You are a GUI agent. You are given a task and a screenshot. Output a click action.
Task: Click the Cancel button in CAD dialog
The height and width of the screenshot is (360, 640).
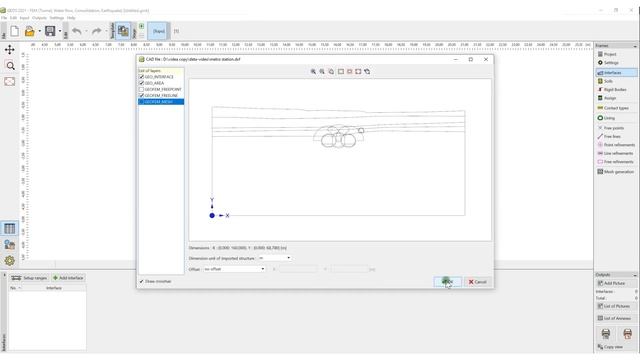[x=478, y=282]
